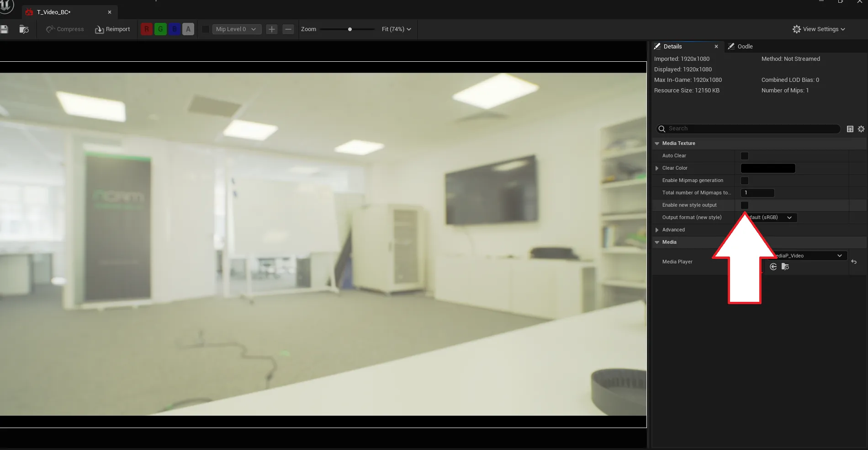Switch to the Oodle tab
Screen dimensions: 868x450
(x=745, y=47)
